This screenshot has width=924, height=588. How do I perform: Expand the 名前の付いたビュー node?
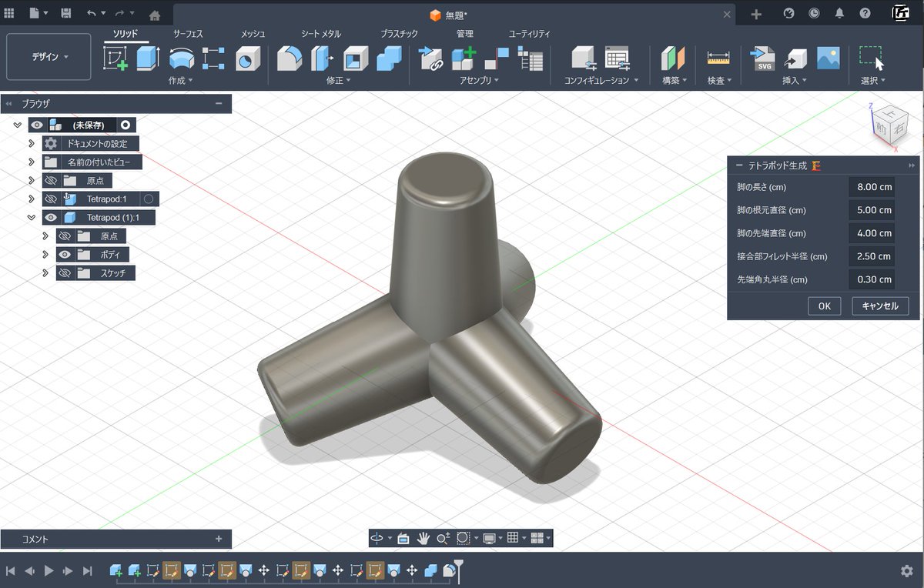pyautogui.click(x=32, y=162)
